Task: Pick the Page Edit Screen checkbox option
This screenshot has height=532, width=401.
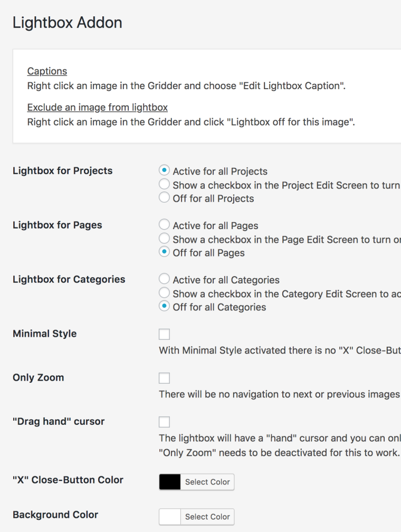Action: [164, 239]
